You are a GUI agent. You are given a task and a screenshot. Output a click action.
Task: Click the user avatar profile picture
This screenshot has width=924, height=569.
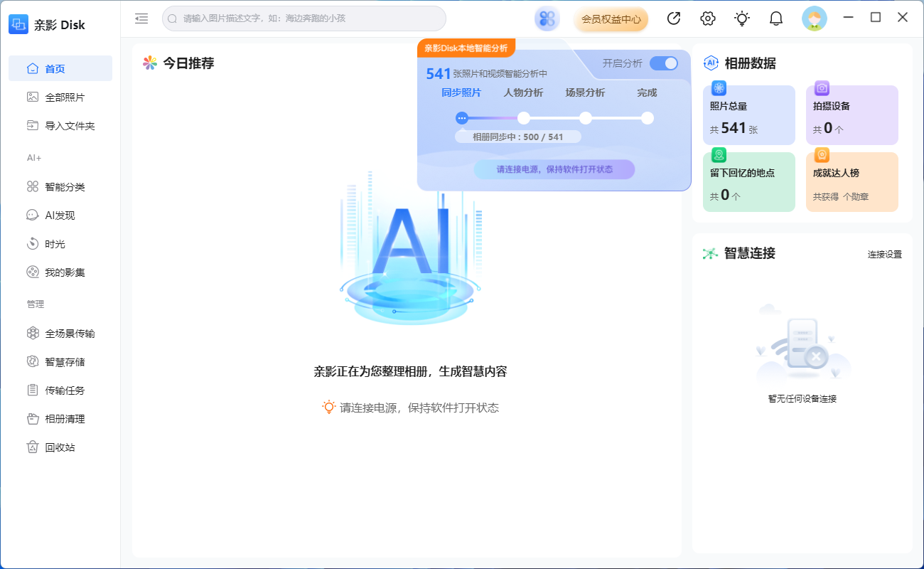pyautogui.click(x=814, y=19)
